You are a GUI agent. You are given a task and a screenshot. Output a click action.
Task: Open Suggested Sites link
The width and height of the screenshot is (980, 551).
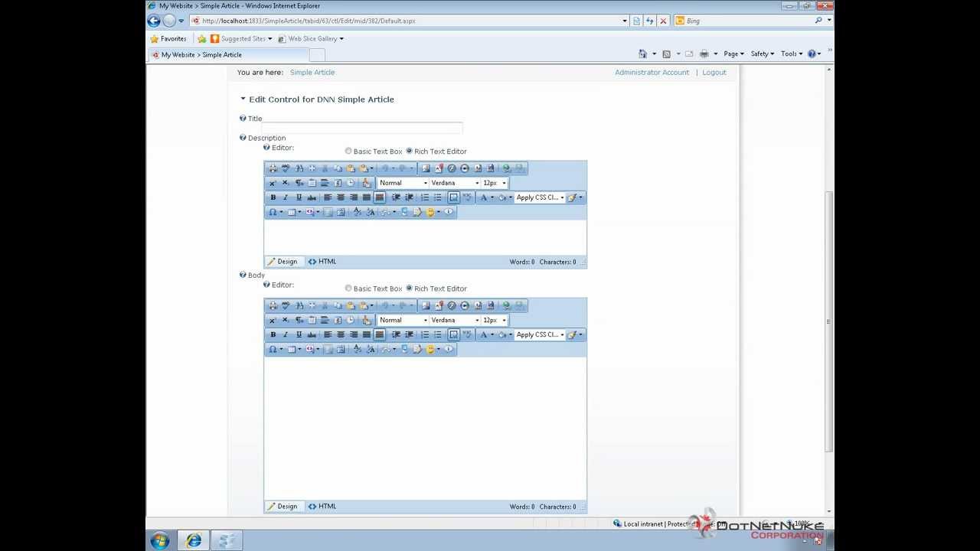tap(240, 38)
